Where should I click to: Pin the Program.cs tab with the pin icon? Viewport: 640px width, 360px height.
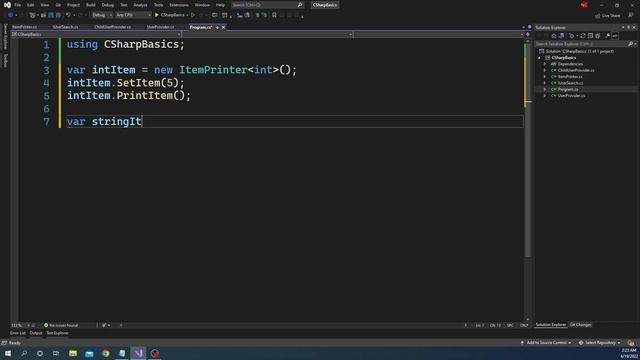218,27
